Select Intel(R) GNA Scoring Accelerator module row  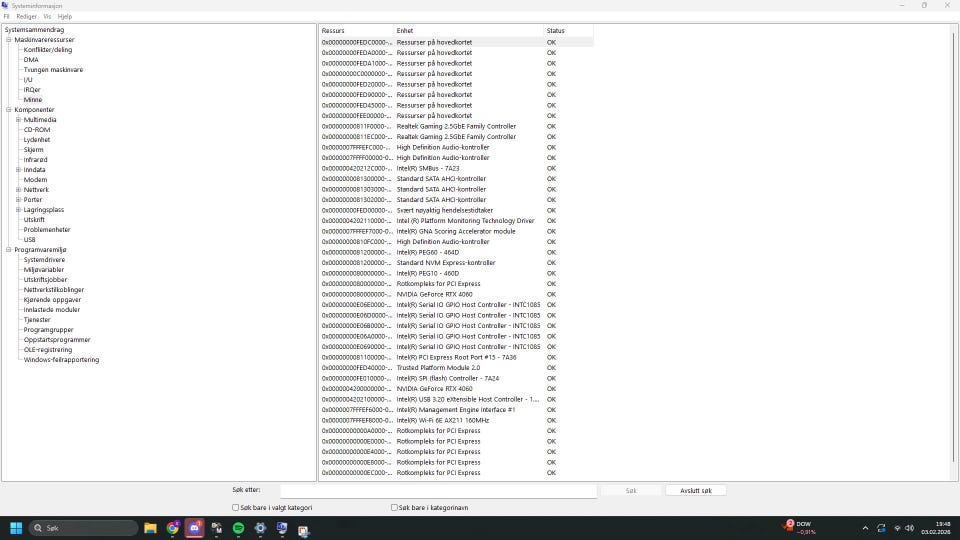tap(456, 231)
